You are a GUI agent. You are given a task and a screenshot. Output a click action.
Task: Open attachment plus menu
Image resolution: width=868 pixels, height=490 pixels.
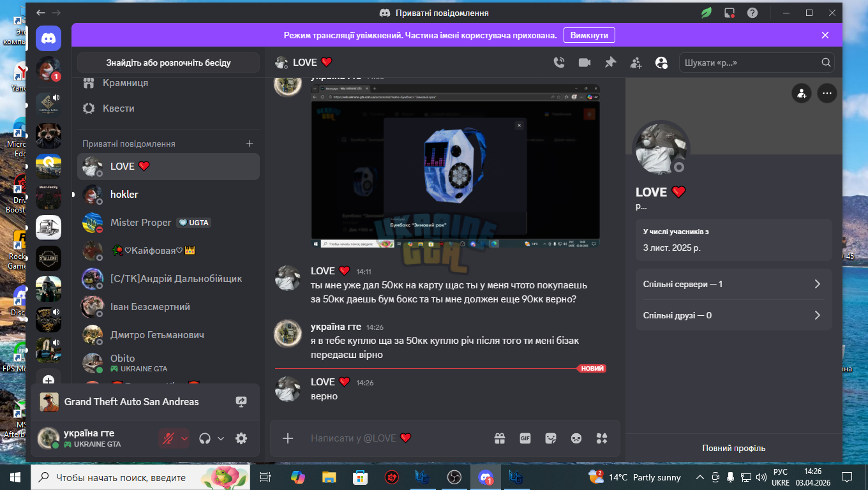[x=288, y=438]
